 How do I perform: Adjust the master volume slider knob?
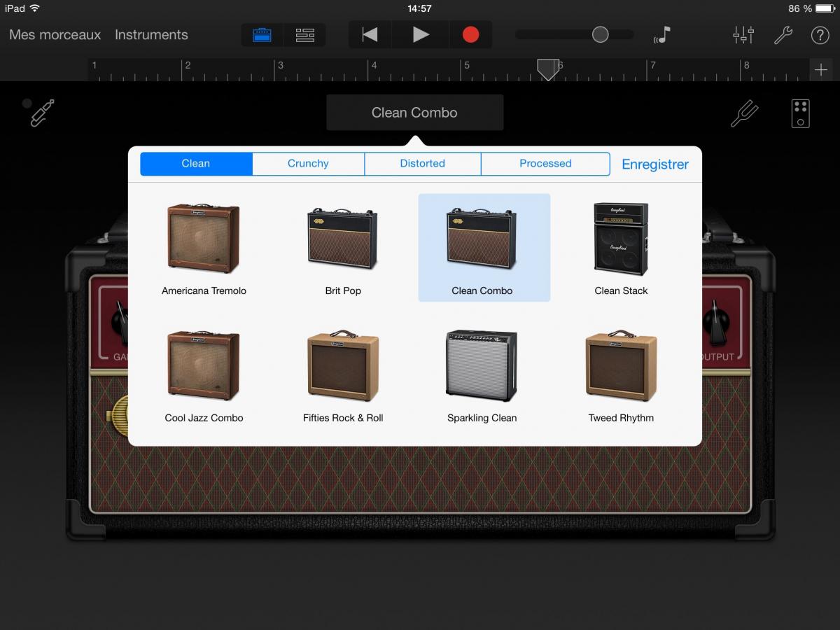pyautogui.click(x=601, y=35)
